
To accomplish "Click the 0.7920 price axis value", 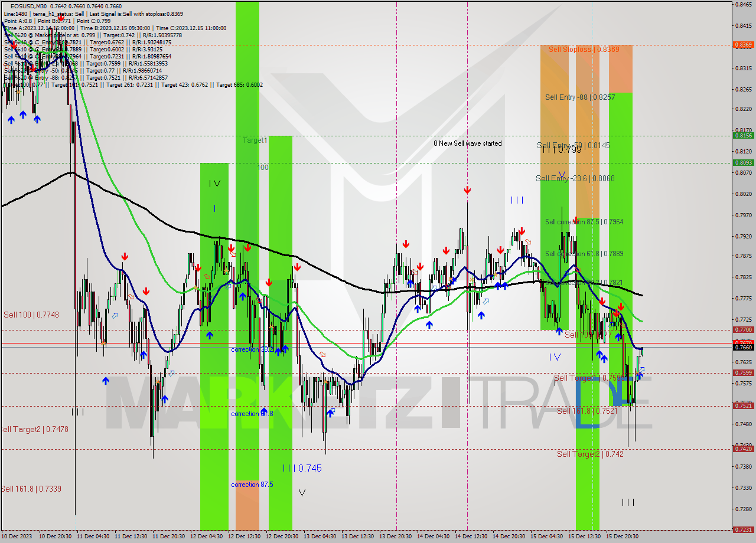I will [x=742, y=236].
